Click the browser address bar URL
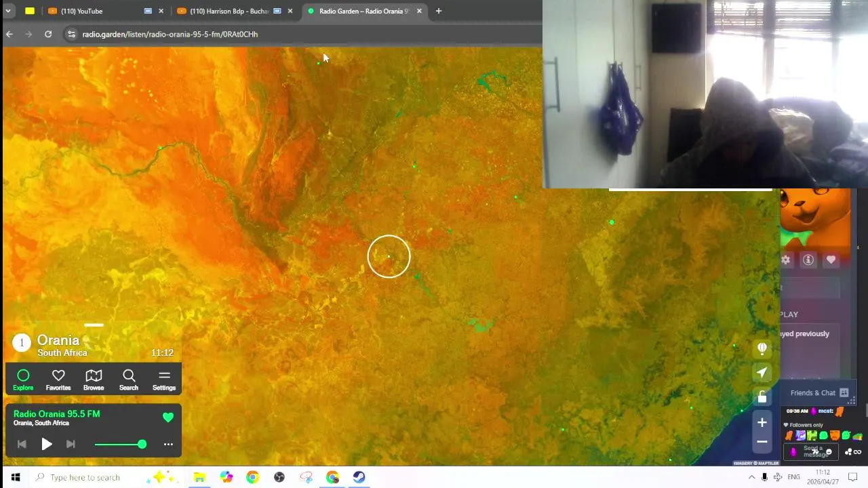This screenshot has height=488, width=868. click(x=170, y=34)
